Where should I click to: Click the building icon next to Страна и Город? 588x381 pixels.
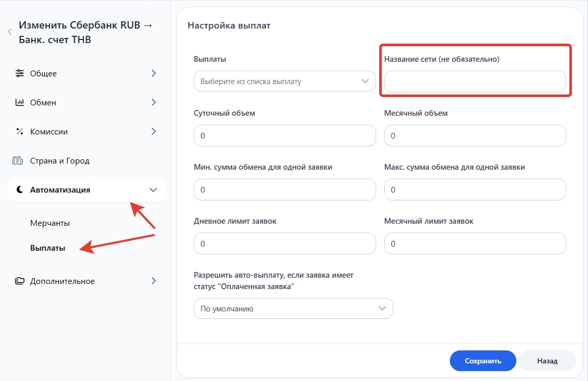point(18,161)
